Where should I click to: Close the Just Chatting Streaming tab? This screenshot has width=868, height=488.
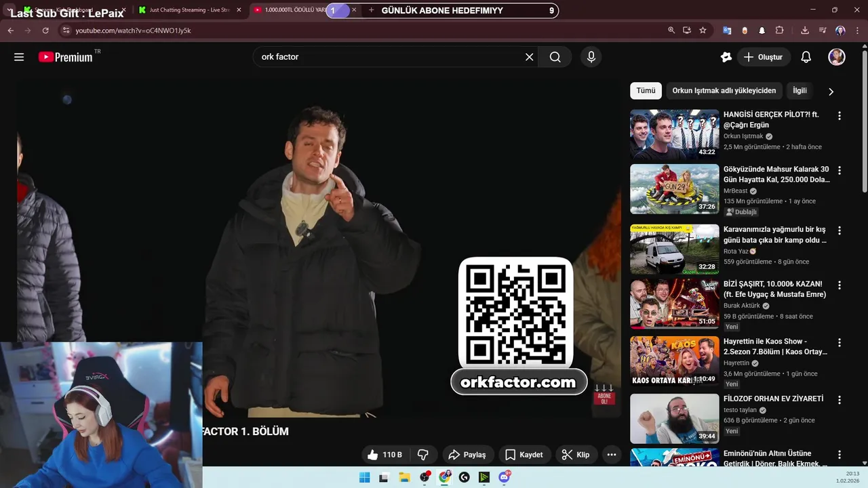click(x=239, y=10)
